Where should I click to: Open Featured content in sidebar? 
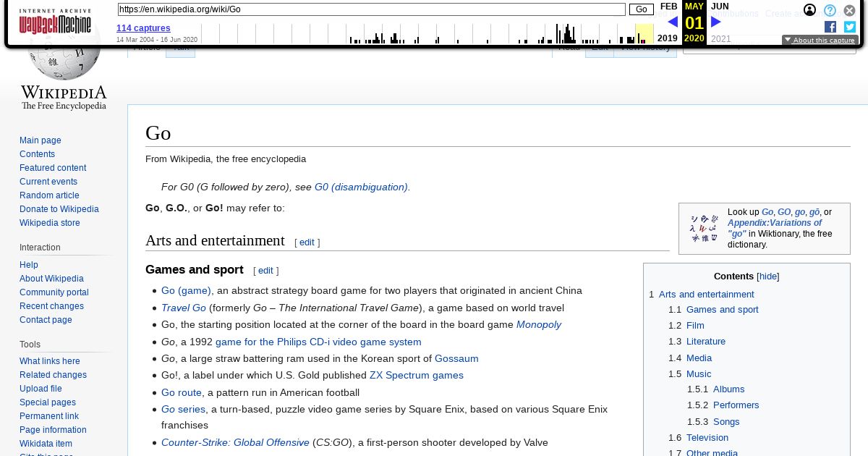(x=53, y=168)
